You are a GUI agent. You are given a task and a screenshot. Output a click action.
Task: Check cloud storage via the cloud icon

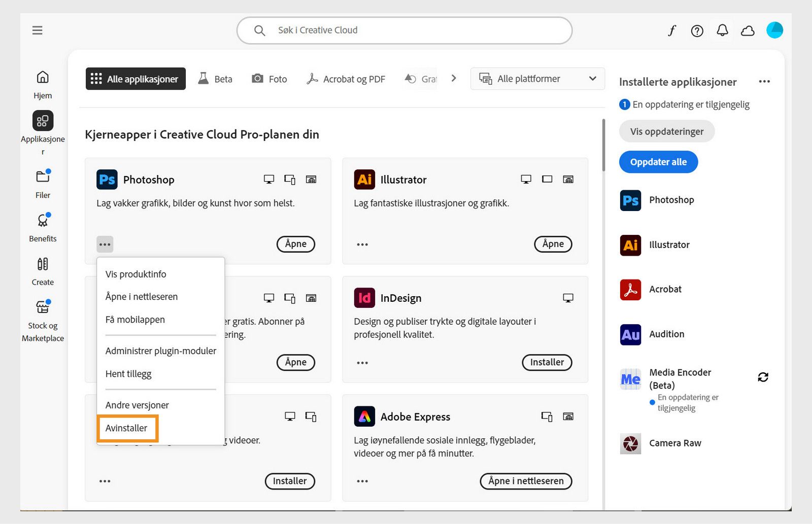[747, 30]
